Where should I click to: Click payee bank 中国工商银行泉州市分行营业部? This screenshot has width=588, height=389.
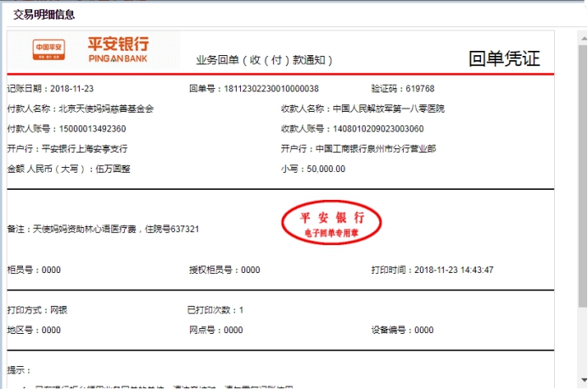point(376,149)
